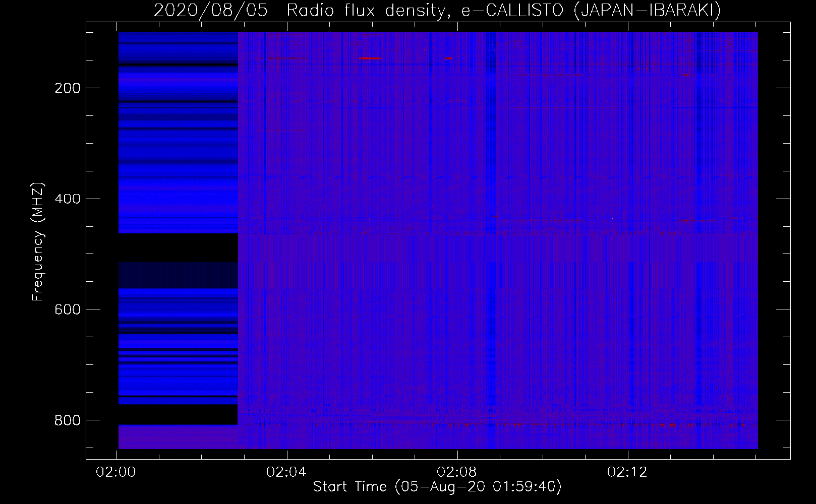Click the 800 frequency tick label
Image resolution: width=816 pixels, height=504 pixels.
point(68,420)
